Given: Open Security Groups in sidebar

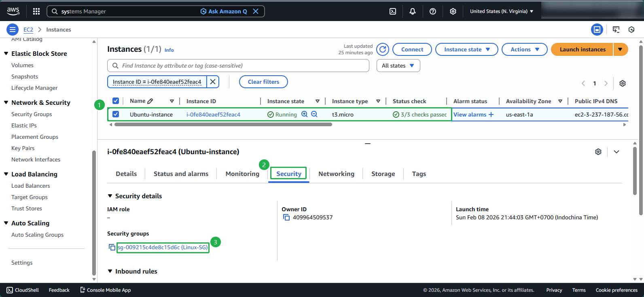Looking at the screenshot, I should (32, 114).
